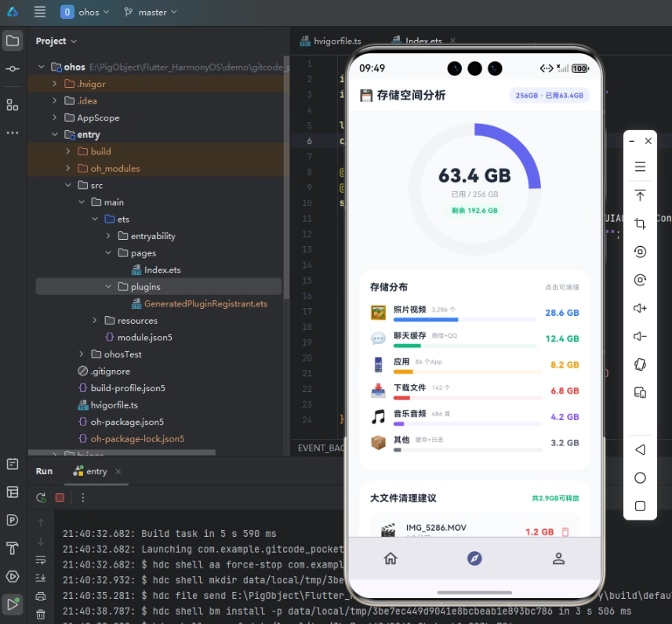Expand the .idea folder
This screenshot has width=672, height=624.
click(54, 100)
